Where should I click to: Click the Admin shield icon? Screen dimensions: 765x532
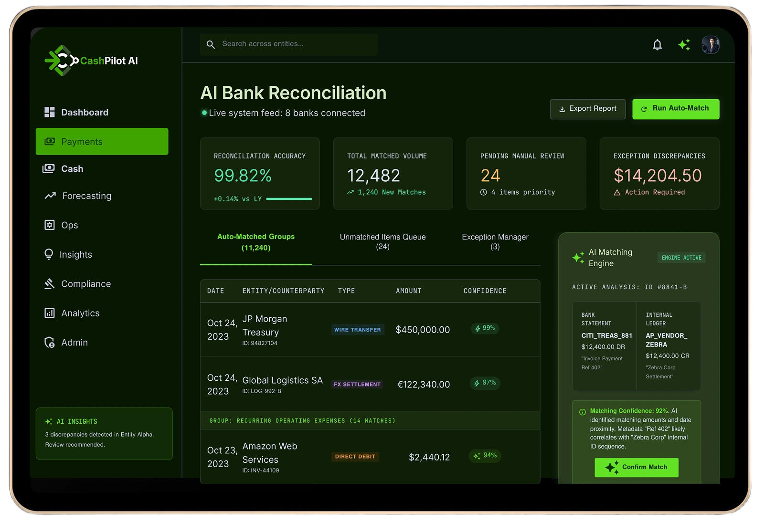pos(49,343)
